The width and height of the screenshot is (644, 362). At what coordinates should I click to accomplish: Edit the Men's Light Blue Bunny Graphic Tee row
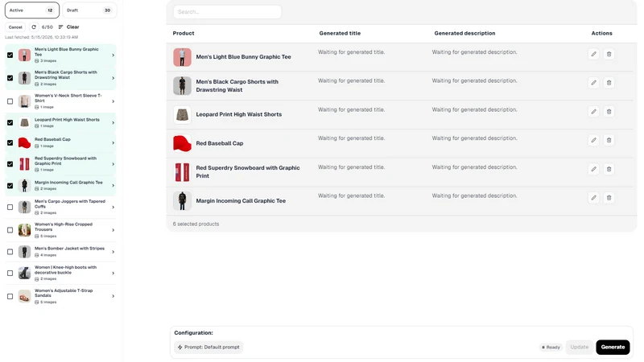593,54
